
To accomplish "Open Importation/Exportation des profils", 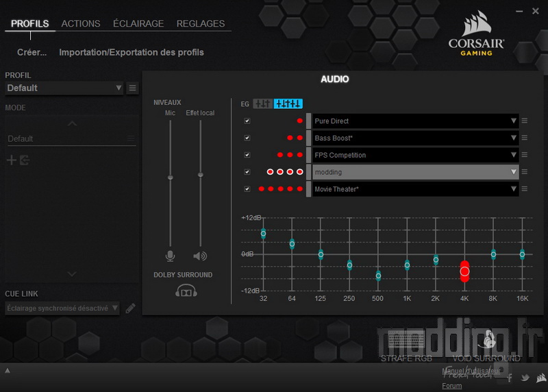I will (x=132, y=52).
